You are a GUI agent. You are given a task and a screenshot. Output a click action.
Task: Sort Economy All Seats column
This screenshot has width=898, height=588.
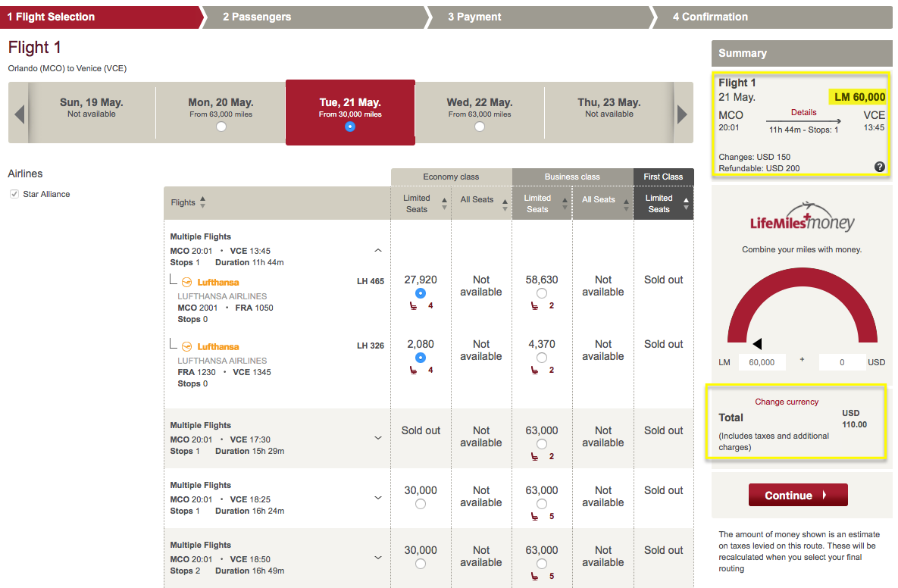point(505,205)
